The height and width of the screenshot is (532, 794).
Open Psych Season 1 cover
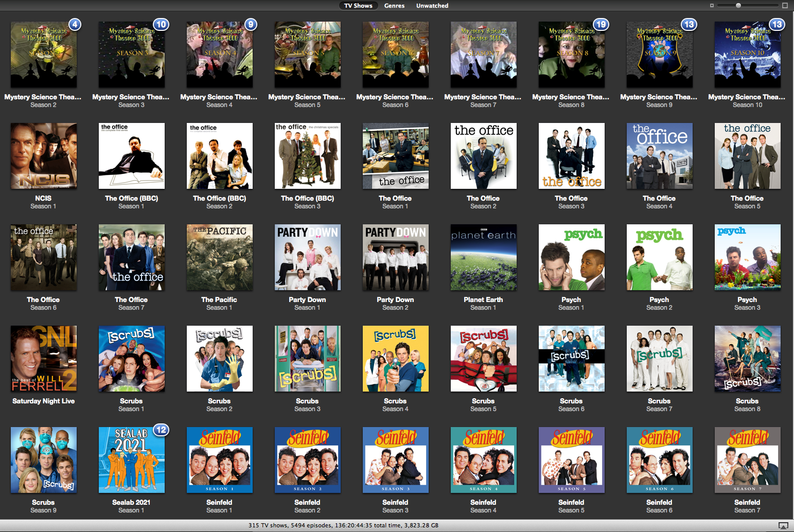[572, 257]
